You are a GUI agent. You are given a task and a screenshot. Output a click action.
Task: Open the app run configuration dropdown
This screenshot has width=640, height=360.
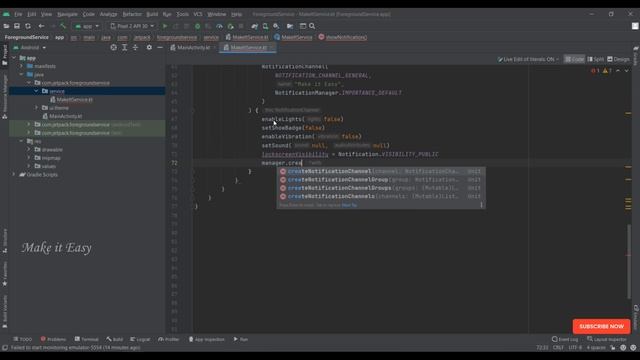tap(87, 26)
